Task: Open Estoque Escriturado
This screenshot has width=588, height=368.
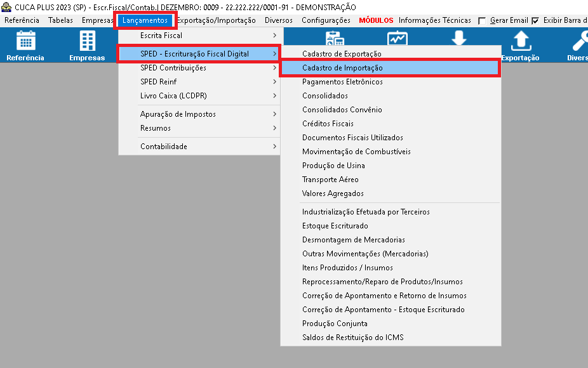Action: coord(391,226)
